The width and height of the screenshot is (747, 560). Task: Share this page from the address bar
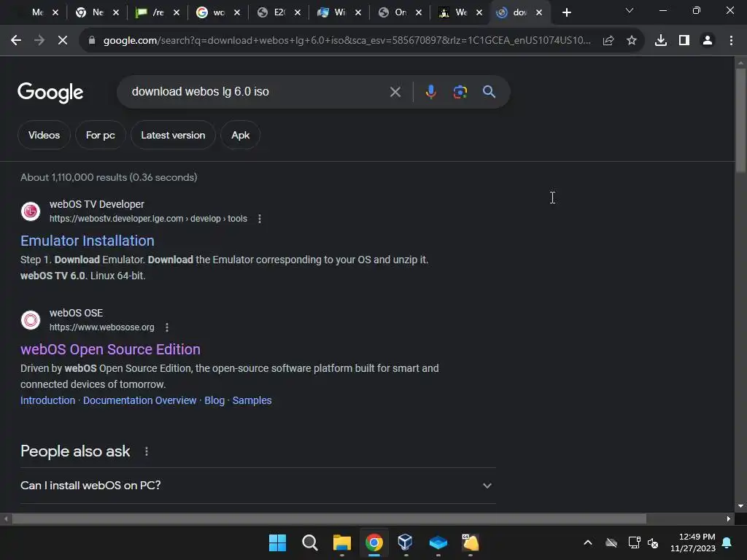coord(608,41)
